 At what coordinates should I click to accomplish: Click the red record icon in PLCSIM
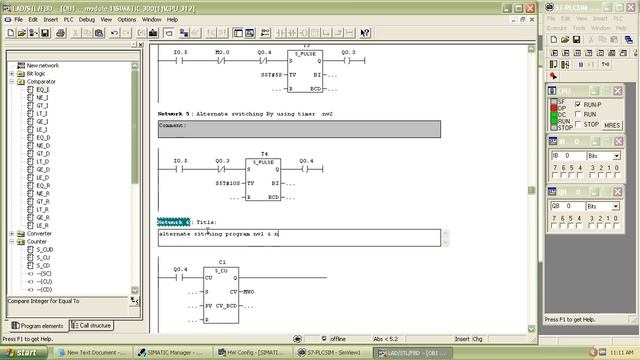coord(553,76)
